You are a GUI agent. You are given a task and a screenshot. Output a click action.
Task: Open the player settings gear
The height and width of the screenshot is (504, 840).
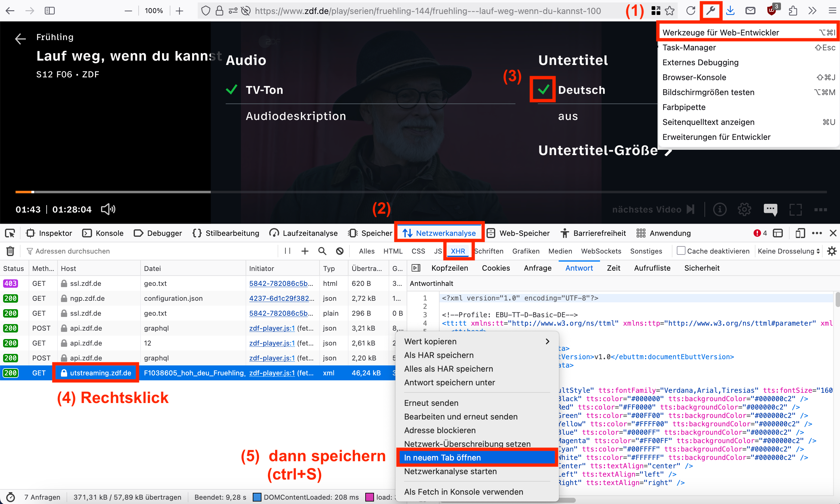click(744, 209)
